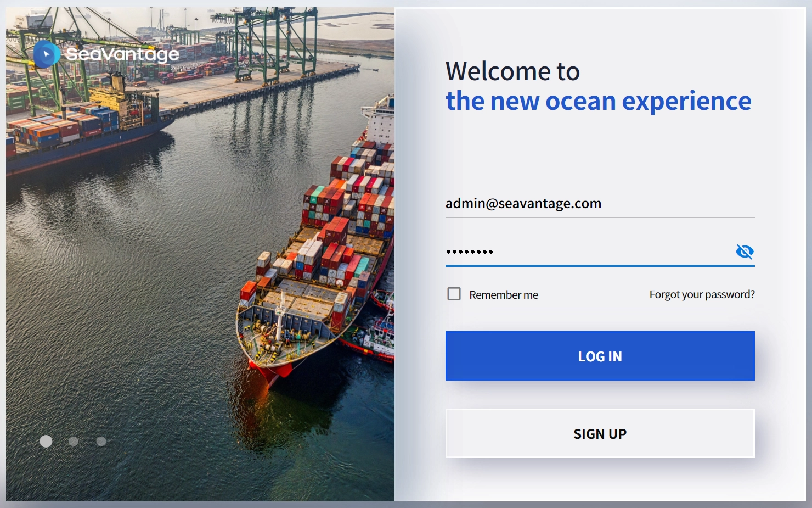Focus the admin@seavantage.com email field
Viewport: 812px width, 508px height.
600,204
